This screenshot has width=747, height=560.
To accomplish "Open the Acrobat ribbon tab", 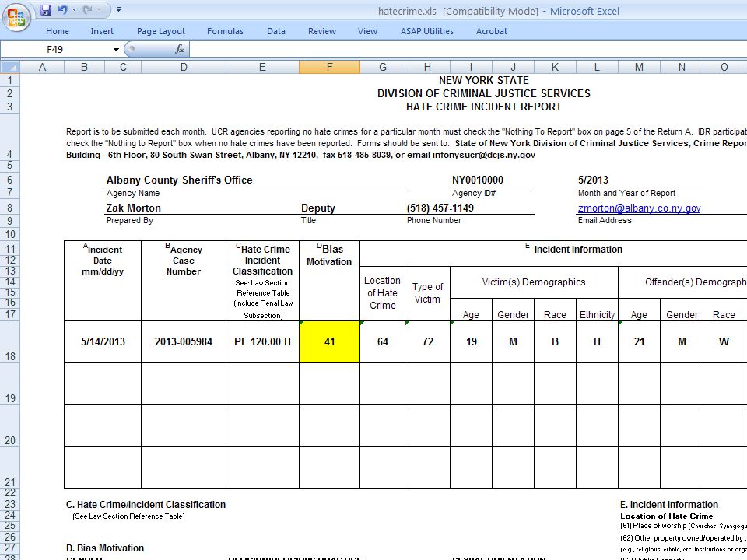I will pos(492,31).
